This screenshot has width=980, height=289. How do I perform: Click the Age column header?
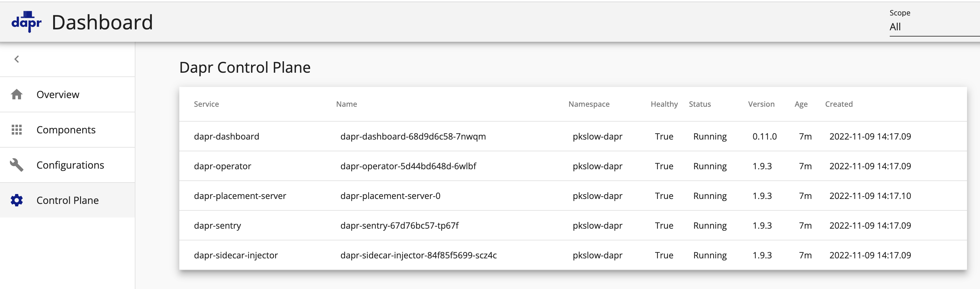point(801,104)
